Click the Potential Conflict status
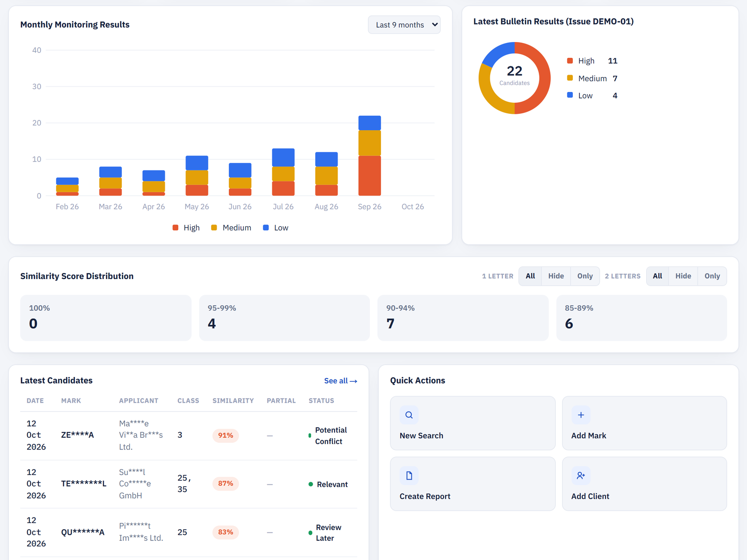The width and height of the screenshot is (747, 560). coord(328,435)
